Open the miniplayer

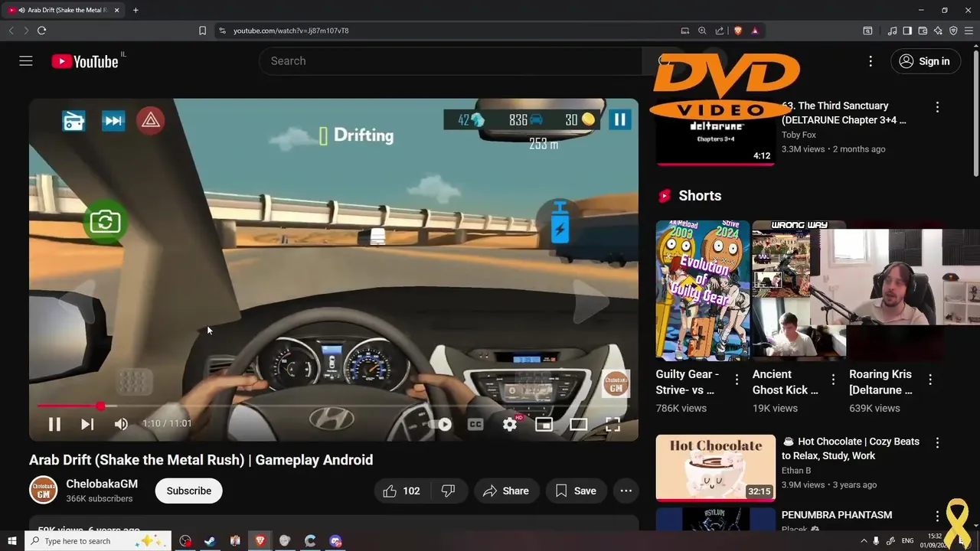pos(544,424)
